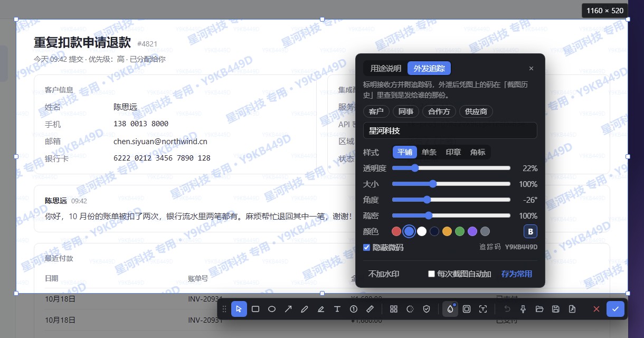Toggle bold watermark text with B button
The width and height of the screenshot is (644, 338).
531,231
